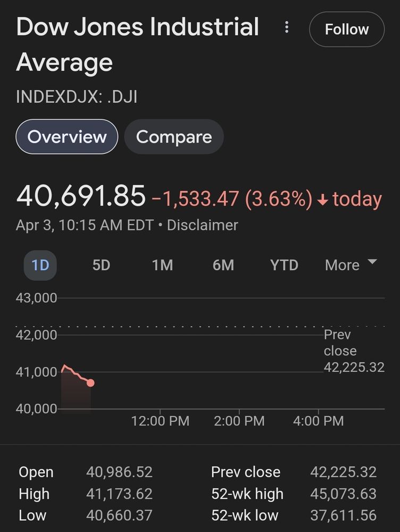The width and height of the screenshot is (400, 532).
Task: Open the Disclaimer link
Action: [203, 225]
